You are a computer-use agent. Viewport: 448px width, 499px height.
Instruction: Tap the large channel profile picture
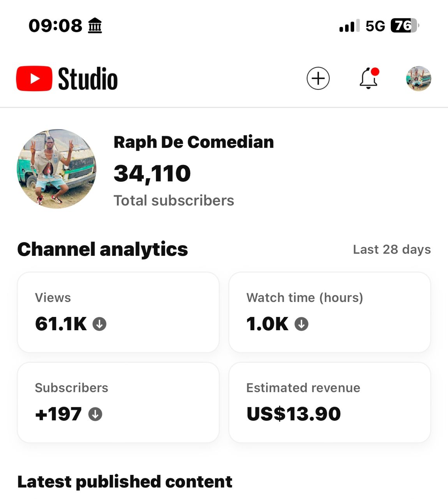(x=56, y=169)
